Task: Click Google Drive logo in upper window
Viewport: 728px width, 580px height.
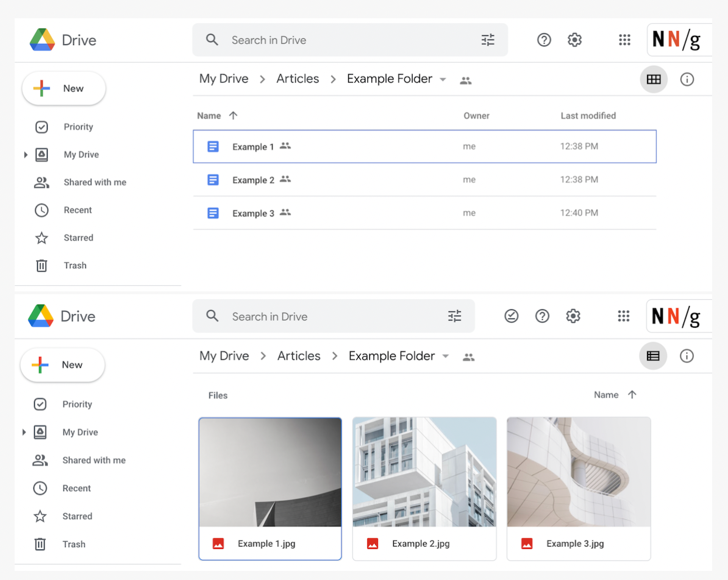Action: pos(42,40)
